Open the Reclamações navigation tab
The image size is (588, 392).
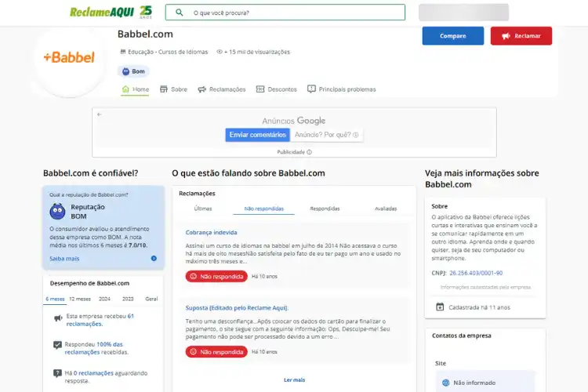click(222, 89)
